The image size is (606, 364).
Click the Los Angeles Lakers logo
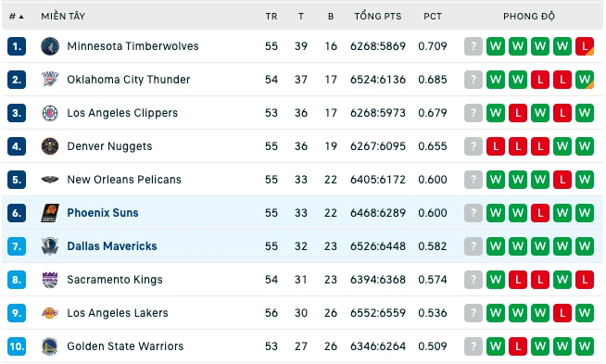tap(50, 313)
